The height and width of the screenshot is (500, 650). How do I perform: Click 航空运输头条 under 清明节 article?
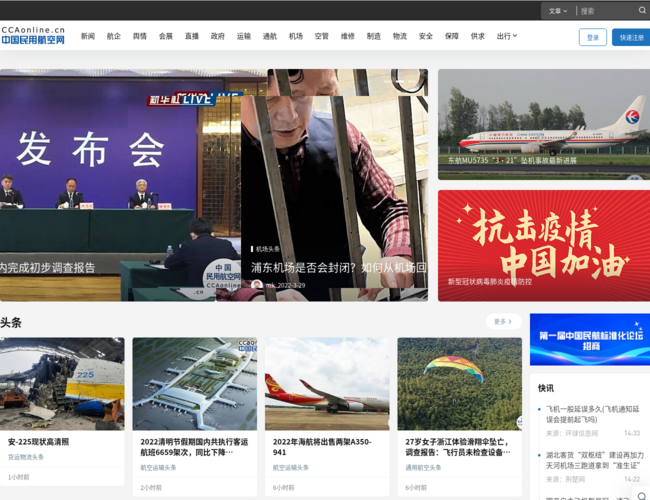click(158, 467)
